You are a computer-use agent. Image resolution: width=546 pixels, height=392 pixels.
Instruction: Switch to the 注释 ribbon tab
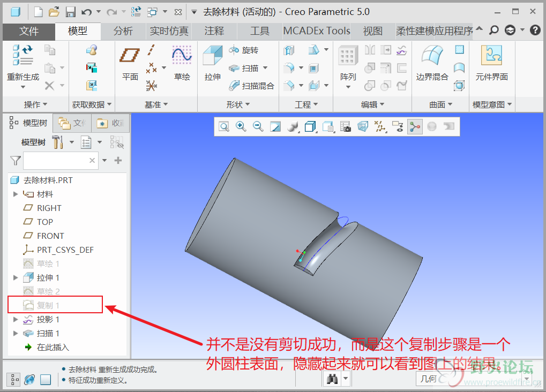[x=214, y=31]
